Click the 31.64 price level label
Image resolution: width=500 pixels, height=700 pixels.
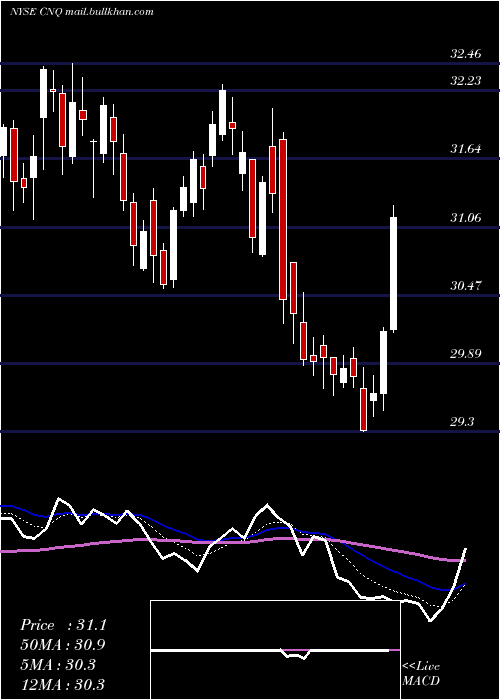466,149
